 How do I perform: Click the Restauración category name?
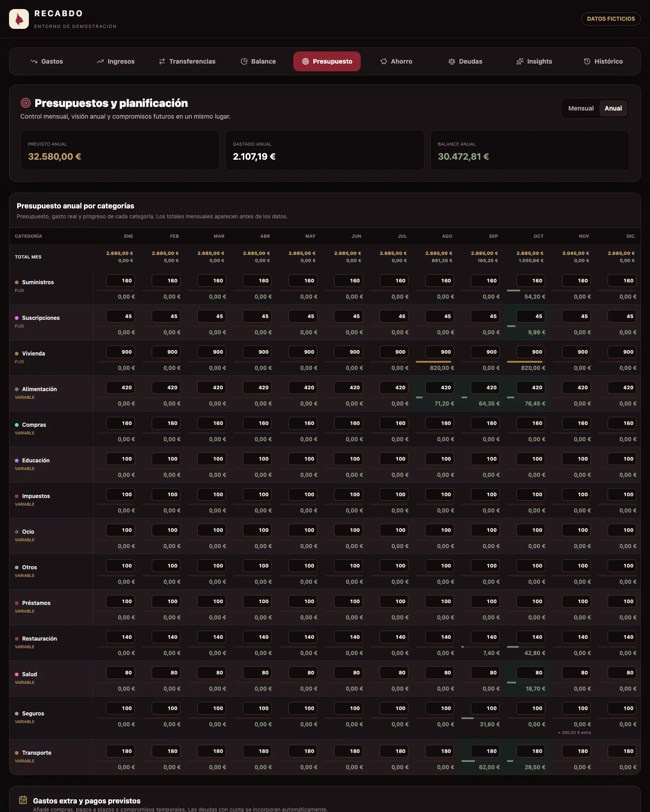pos(39,639)
